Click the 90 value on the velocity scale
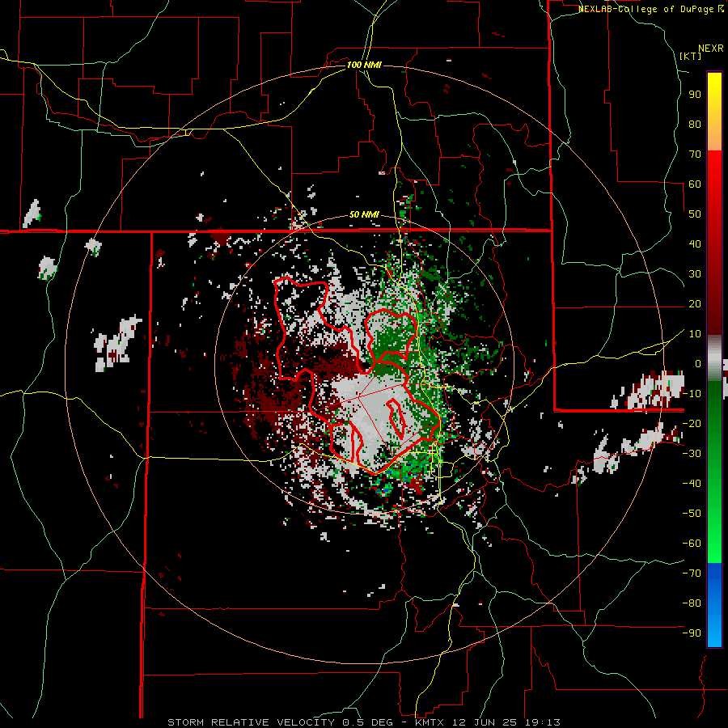728x728 pixels. coord(695,95)
